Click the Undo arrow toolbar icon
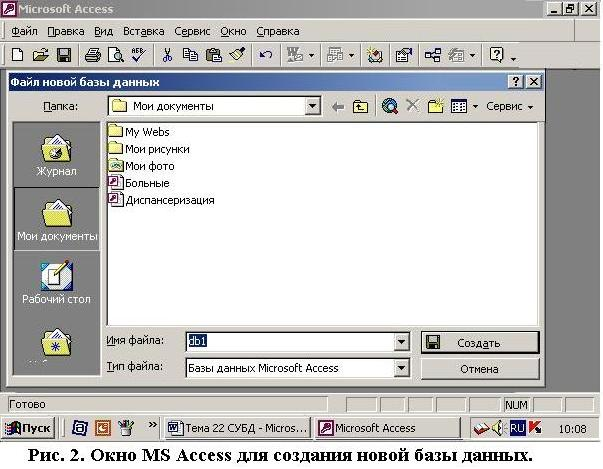This screenshot has width=603, height=469. click(265, 55)
